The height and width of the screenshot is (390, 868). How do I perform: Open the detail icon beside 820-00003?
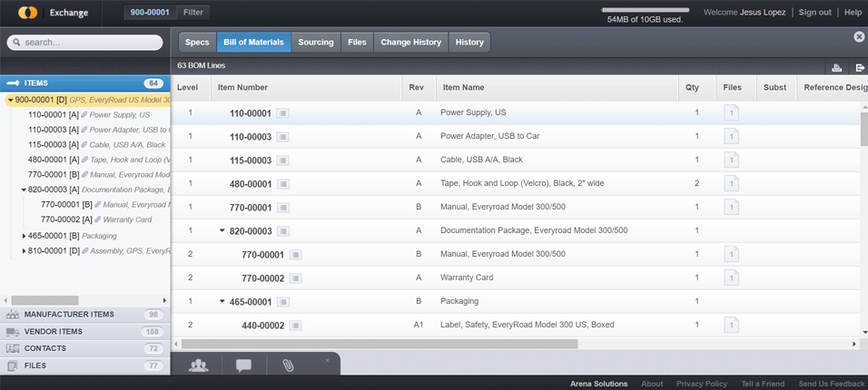coord(283,230)
